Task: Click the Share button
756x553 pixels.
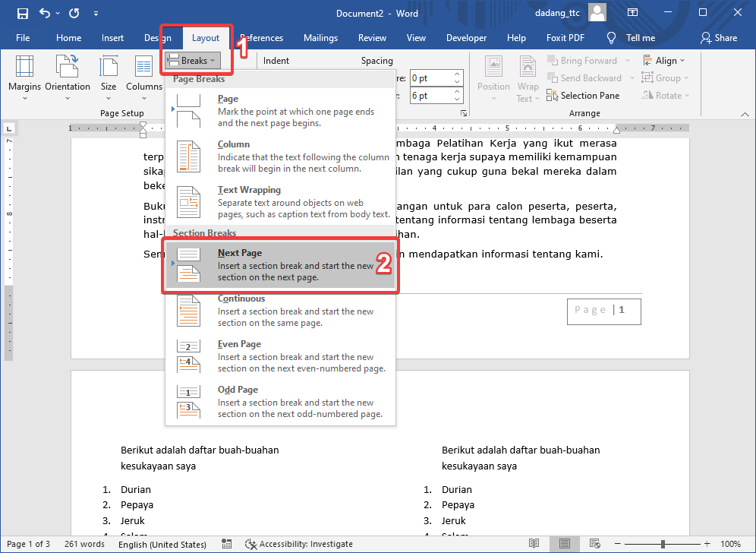Action: 718,38
